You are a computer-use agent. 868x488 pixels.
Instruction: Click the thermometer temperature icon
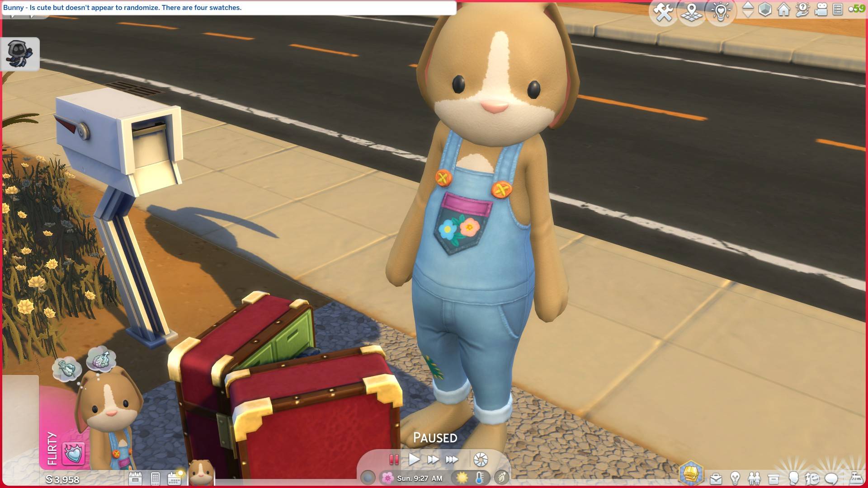click(480, 478)
